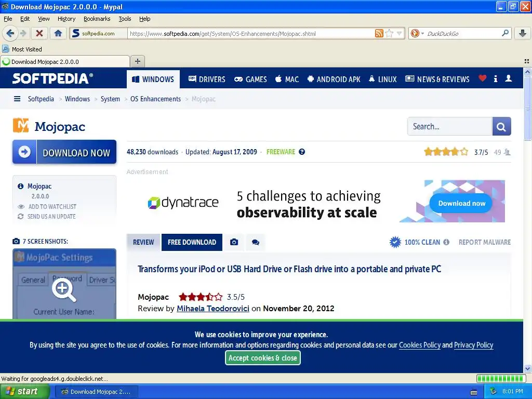
Task: Open the Bookmarks menu
Action: (x=97, y=19)
